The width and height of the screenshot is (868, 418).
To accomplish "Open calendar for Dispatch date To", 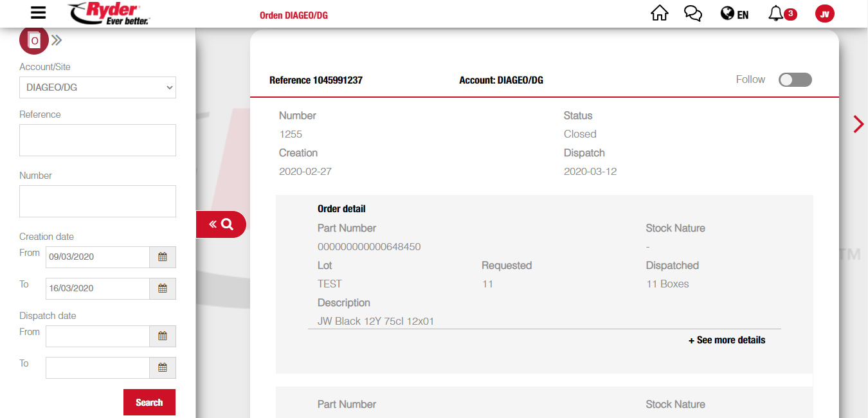I will coord(163,368).
